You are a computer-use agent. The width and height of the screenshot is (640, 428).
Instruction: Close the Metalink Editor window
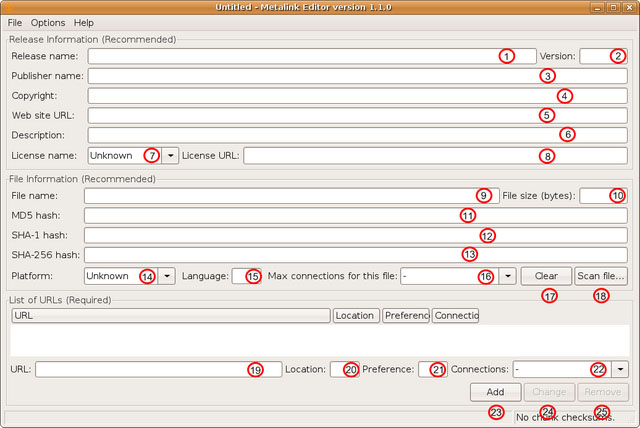(x=629, y=7)
